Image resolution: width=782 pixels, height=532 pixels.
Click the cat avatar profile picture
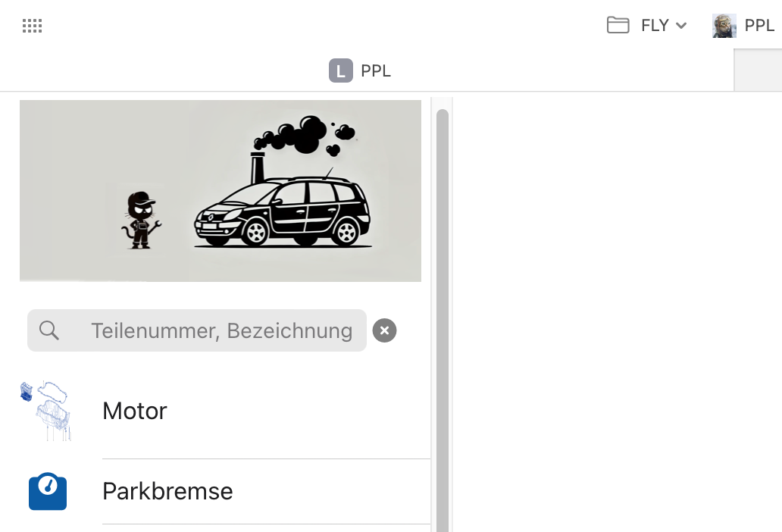(x=724, y=26)
